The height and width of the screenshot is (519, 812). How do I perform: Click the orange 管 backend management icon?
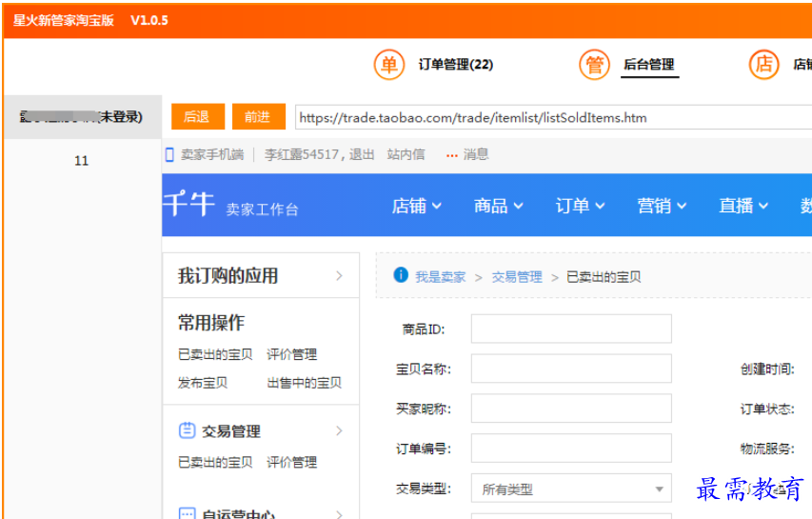pyautogui.click(x=594, y=65)
